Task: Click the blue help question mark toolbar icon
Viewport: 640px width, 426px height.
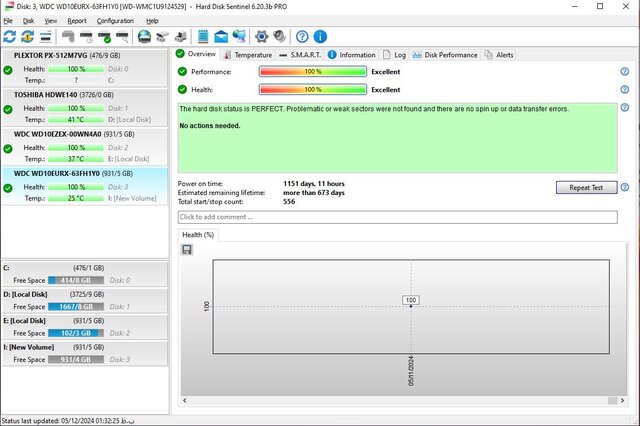Action: (302, 36)
